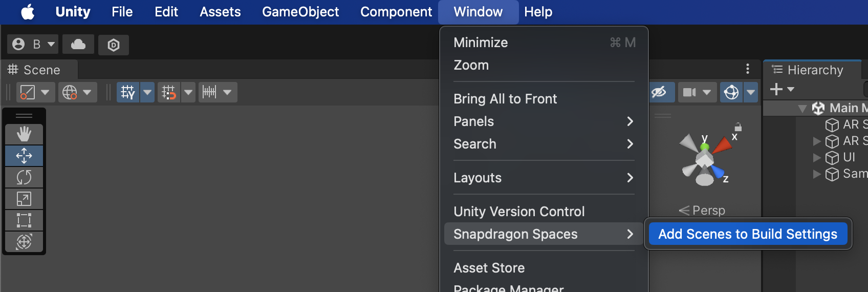Screen dimensions: 868x292
Task: Select the Hand view tool
Action: [x=24, y=134]
